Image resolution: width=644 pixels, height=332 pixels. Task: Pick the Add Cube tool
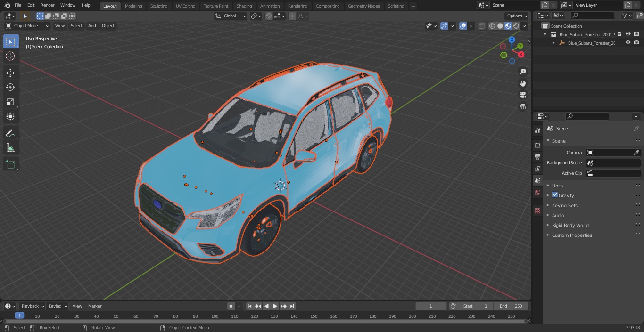10,164
